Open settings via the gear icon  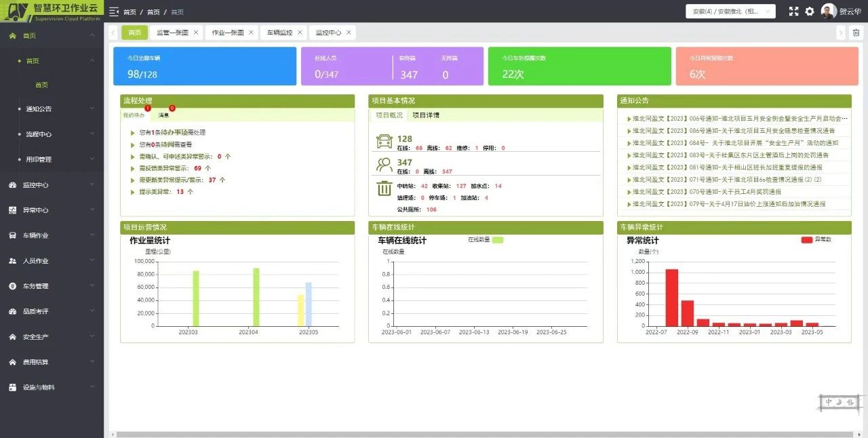[810, 11]
